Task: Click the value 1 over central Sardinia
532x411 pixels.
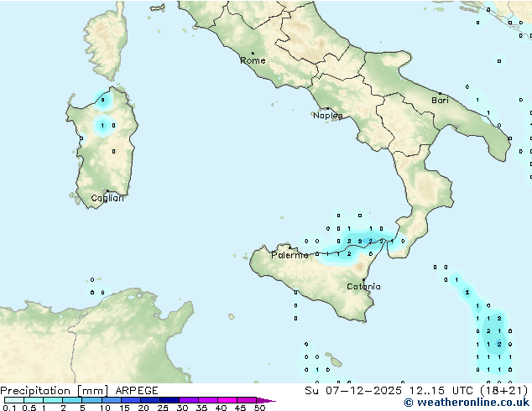Action: pyautogui.click(x=102, y=126)
